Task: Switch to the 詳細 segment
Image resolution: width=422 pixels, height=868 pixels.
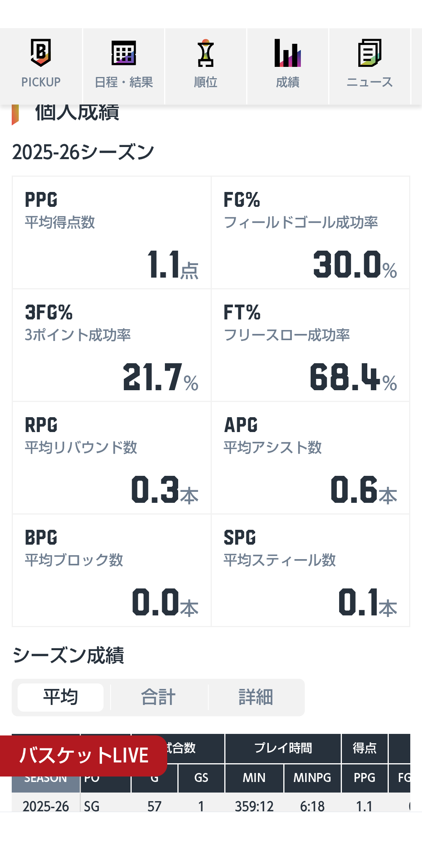Action: 256,697
